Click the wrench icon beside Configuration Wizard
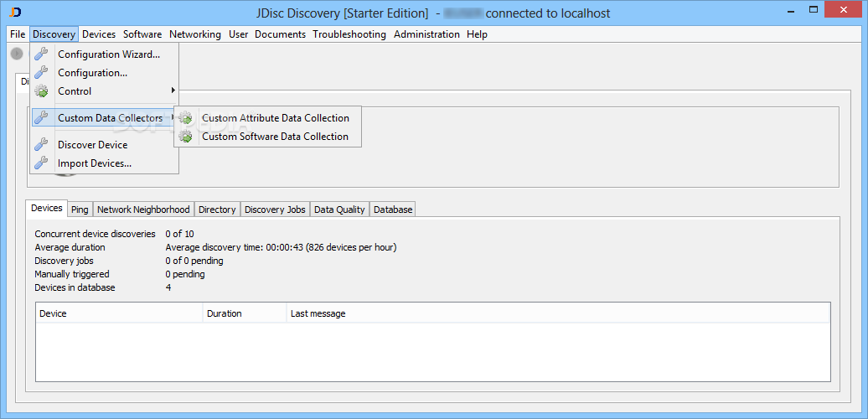Viewport: 868px width, 419px height. click(x=41, y=54)
